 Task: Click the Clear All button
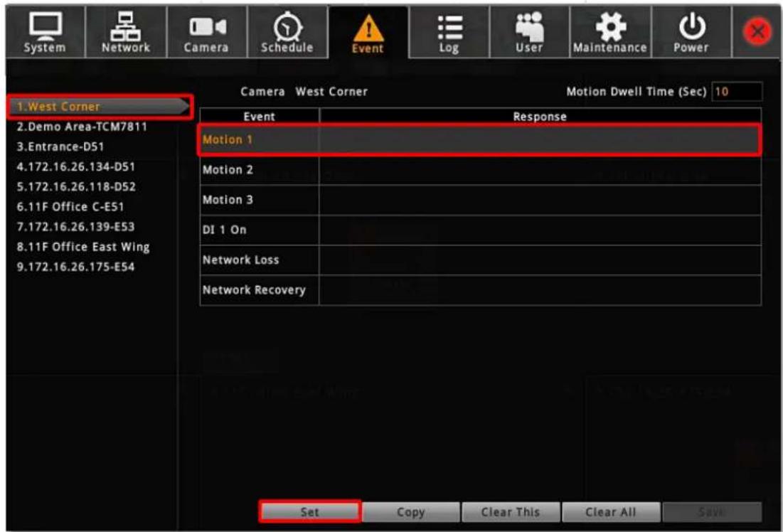(x=611, y=512)
